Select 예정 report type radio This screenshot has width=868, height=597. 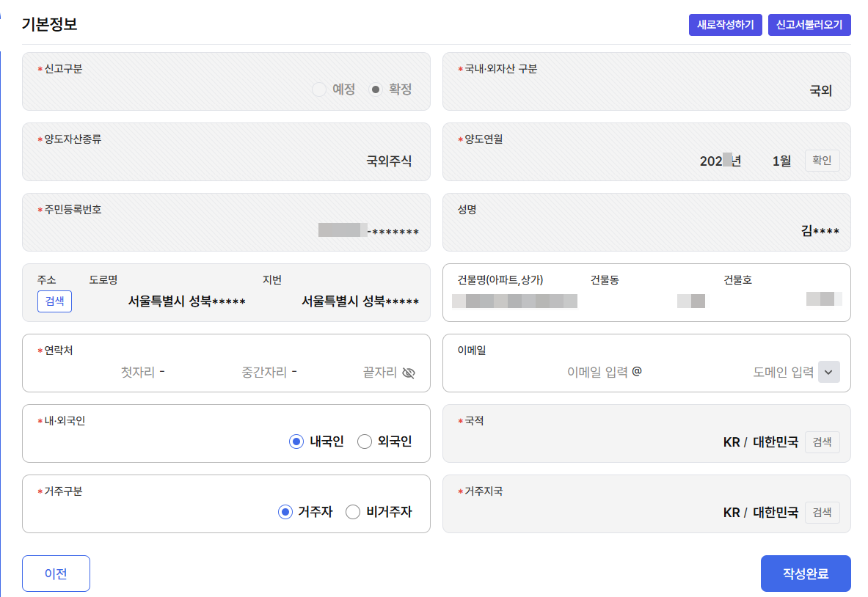(x=319, y=89)
